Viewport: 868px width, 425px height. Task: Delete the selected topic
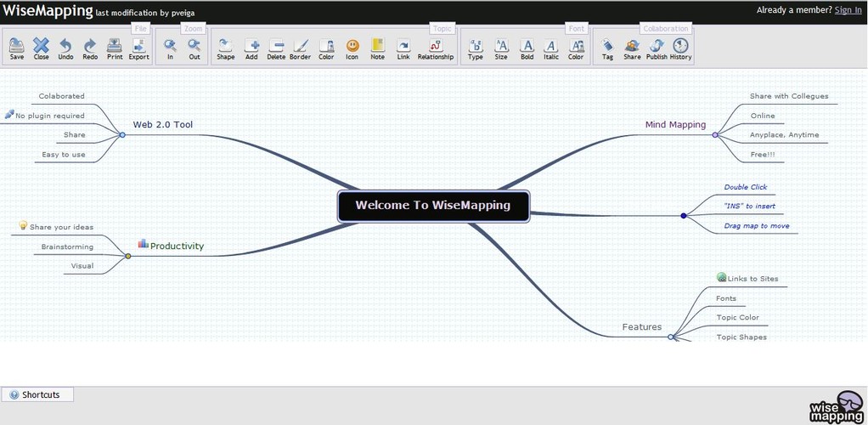(276, 48)
